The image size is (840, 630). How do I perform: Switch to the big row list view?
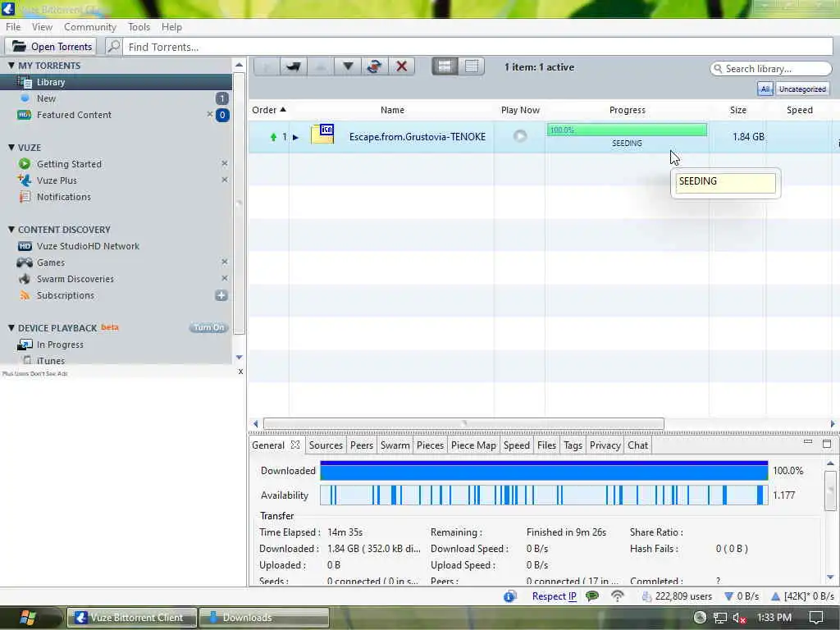click(x=445, y=66)
